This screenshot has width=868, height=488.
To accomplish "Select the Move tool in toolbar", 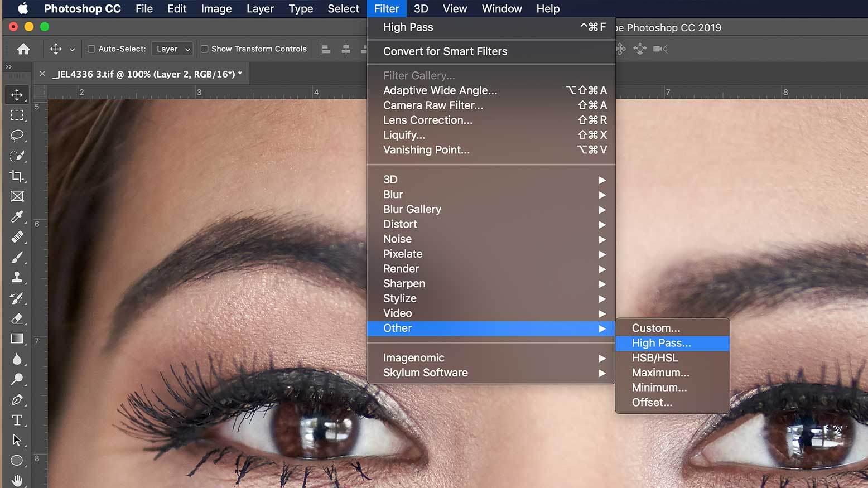I will (x=17, y=95).
